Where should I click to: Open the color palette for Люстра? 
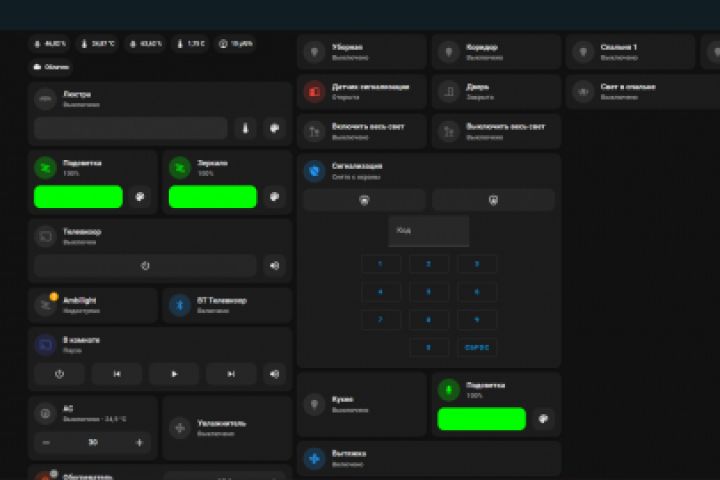(x=274, y=128)
